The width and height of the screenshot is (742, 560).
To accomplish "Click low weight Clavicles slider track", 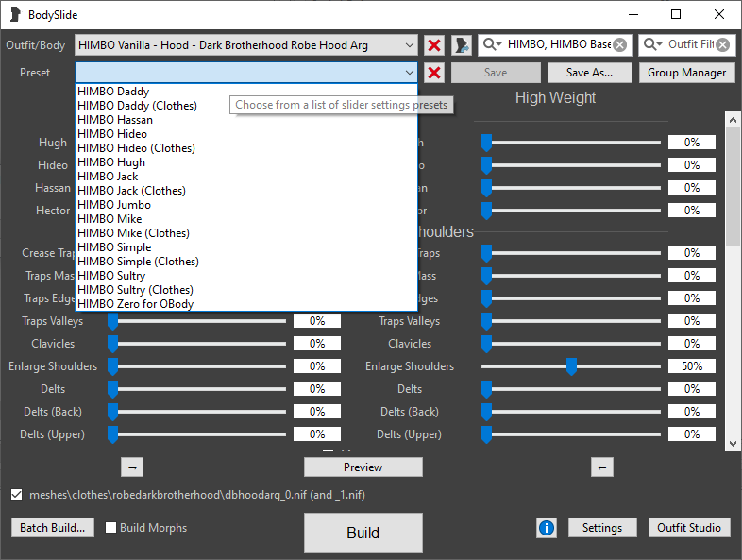I will [199, 344].
